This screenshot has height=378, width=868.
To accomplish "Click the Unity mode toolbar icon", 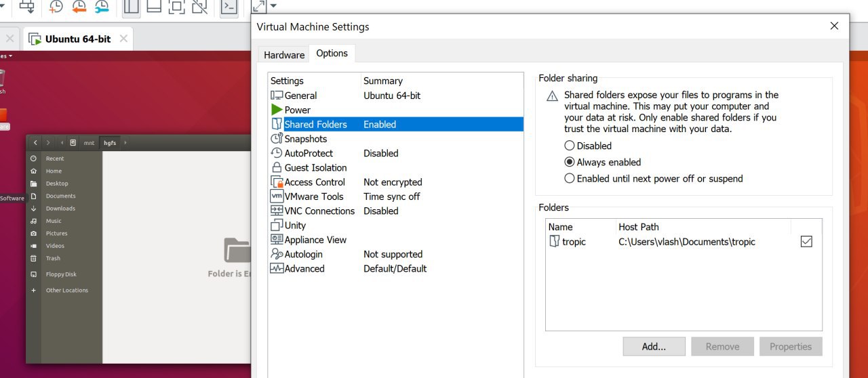I will tap(199, 7).
